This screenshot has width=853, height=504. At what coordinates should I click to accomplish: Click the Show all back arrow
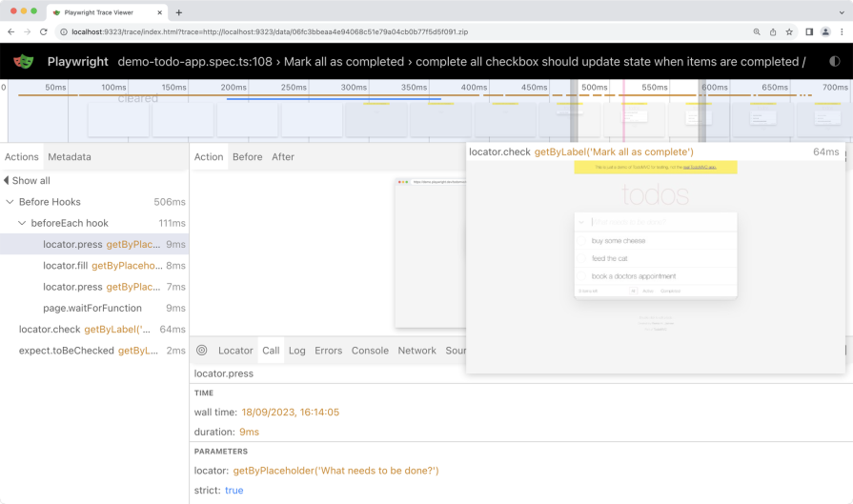[7, 181]
